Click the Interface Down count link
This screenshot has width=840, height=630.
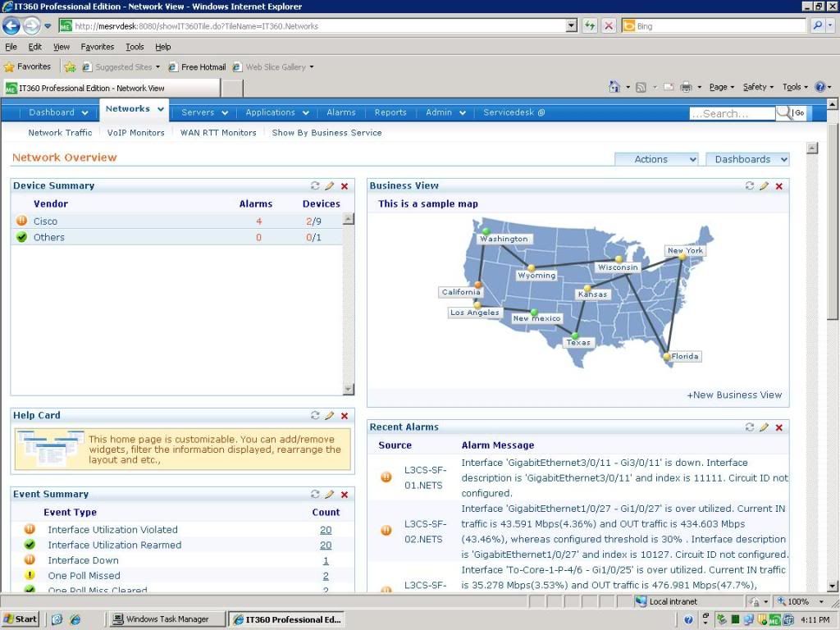coord(326,560)
